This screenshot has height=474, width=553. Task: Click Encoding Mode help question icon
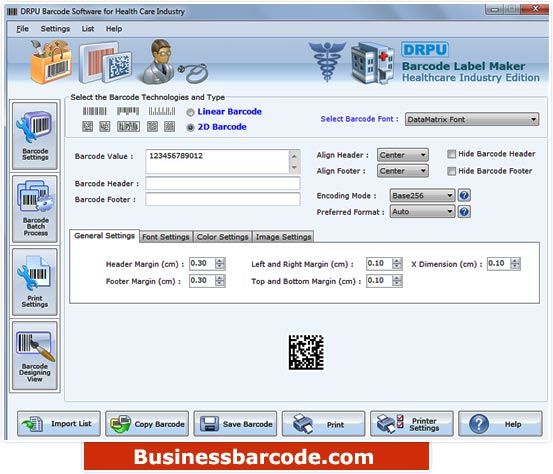(464, 195)
